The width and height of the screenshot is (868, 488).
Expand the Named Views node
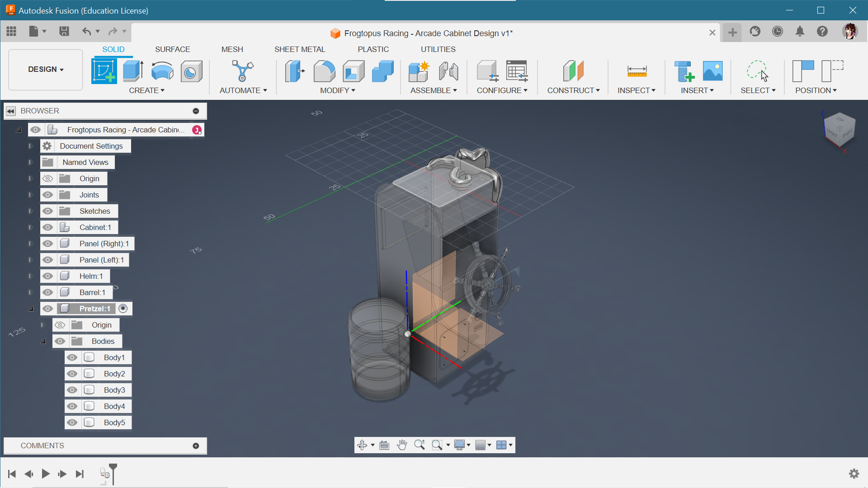click(30, 162)
